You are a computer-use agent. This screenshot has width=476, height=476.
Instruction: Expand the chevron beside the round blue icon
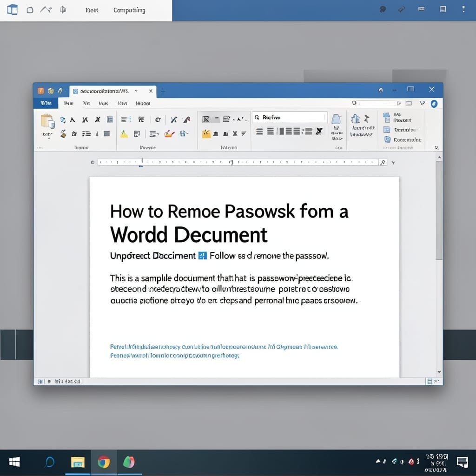(x=422, y=103)
